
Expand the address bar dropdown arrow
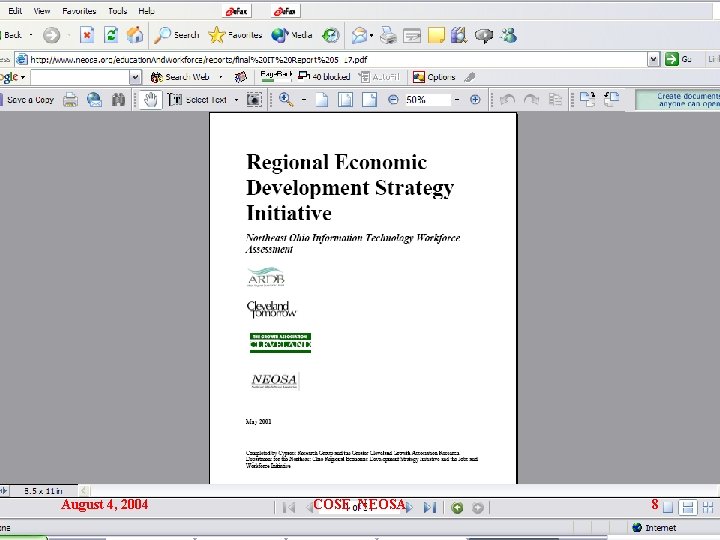click(653, 59)
